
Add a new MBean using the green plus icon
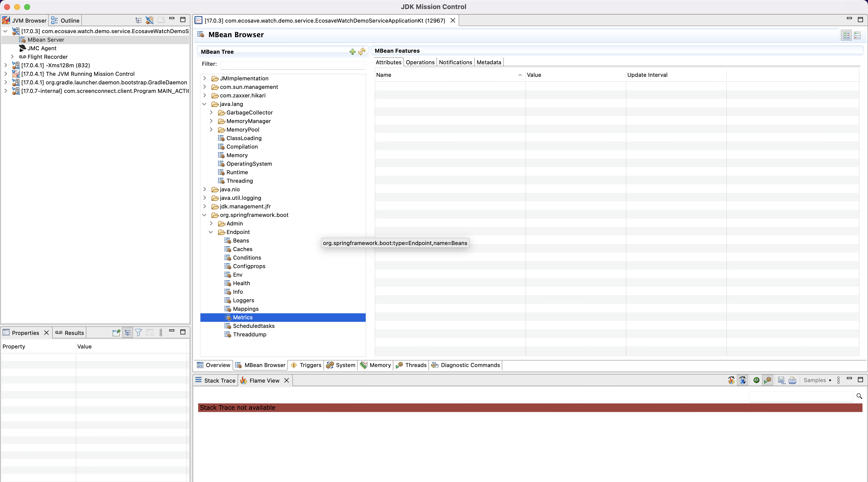pos(352,52)
